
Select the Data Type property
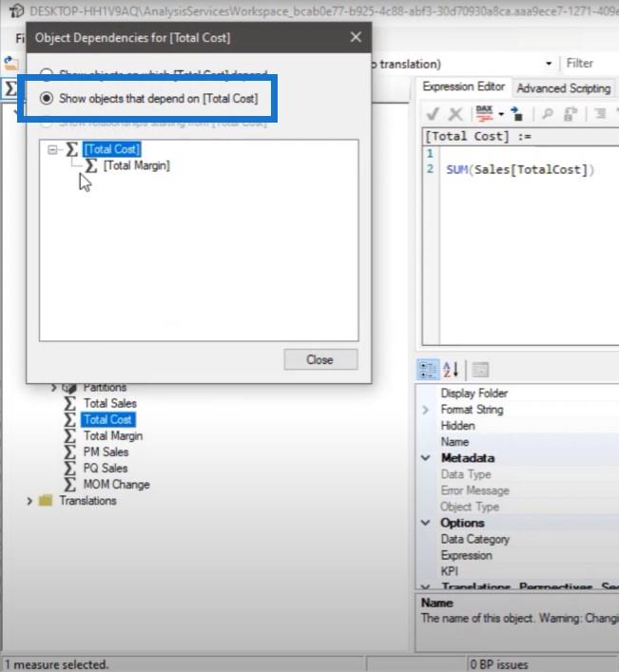pos(466,474)
